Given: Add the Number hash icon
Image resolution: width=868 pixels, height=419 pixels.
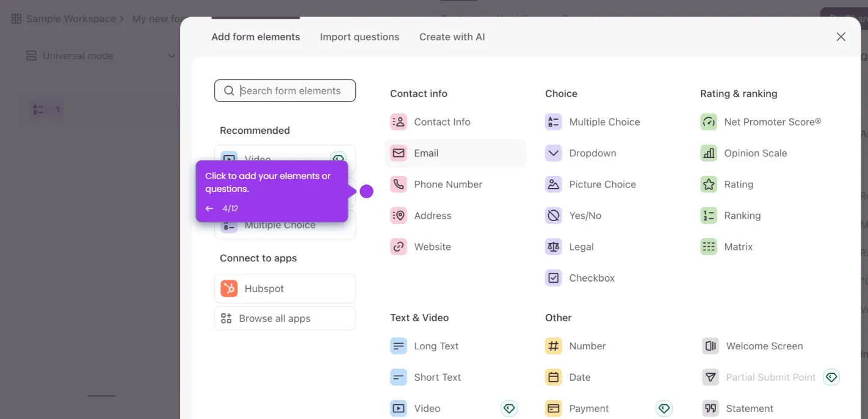Looking at the screenshot, I should tap(554, 346).
